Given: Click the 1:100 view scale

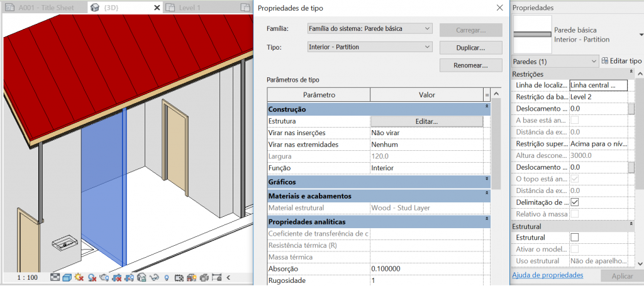Looking at the screenshot, I should tap(26, 277).
